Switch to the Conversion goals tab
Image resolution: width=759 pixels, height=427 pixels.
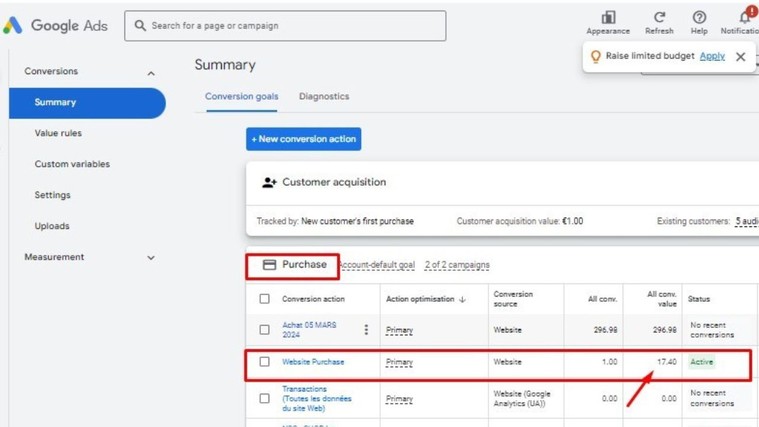click(x=242, y=96)
